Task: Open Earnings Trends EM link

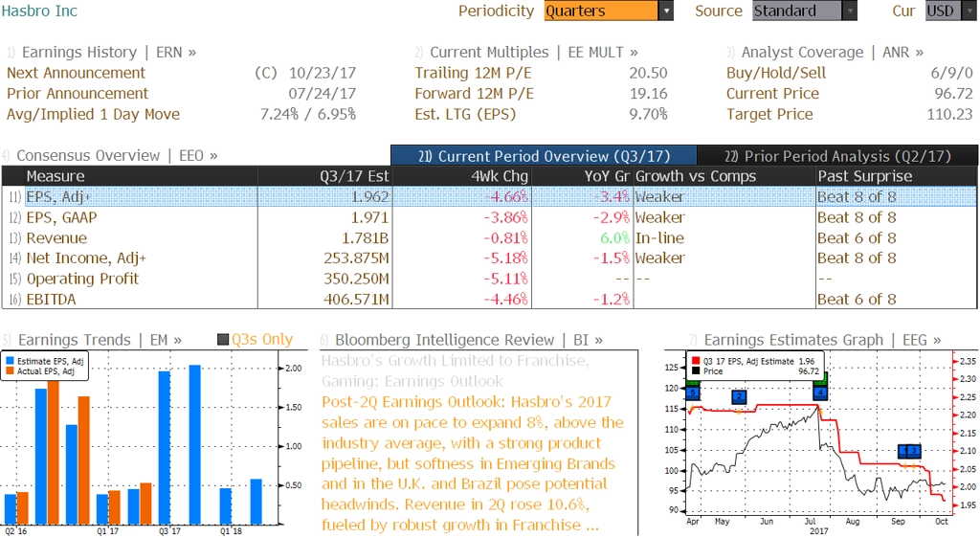Action: 100,340
